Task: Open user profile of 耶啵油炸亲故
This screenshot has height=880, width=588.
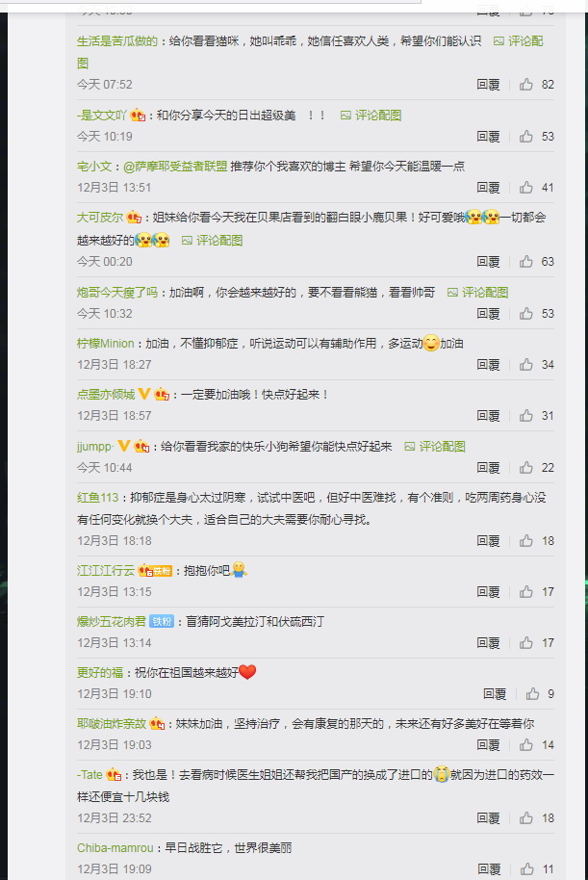Action: [112, 724]
